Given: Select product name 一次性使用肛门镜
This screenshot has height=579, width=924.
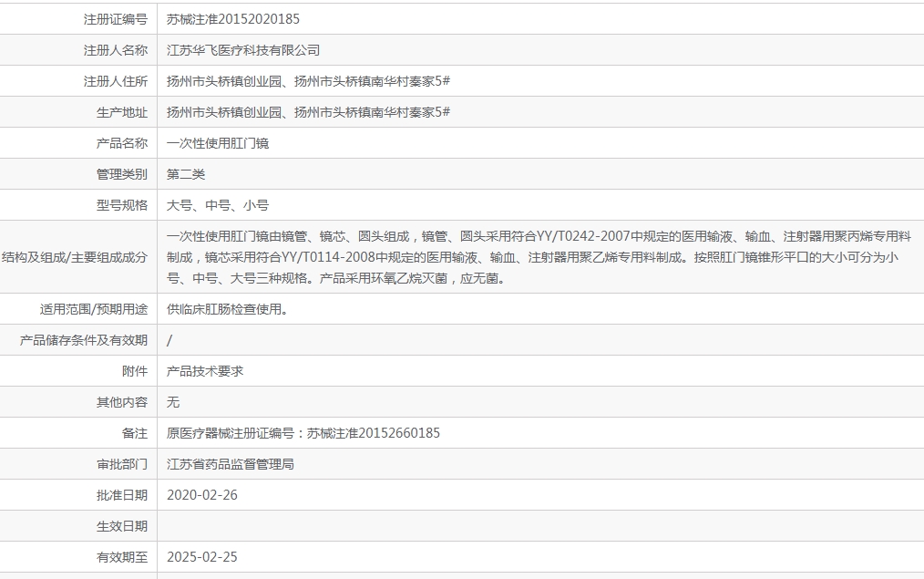Looking at the screenshot, I should (x=218, y=143).
